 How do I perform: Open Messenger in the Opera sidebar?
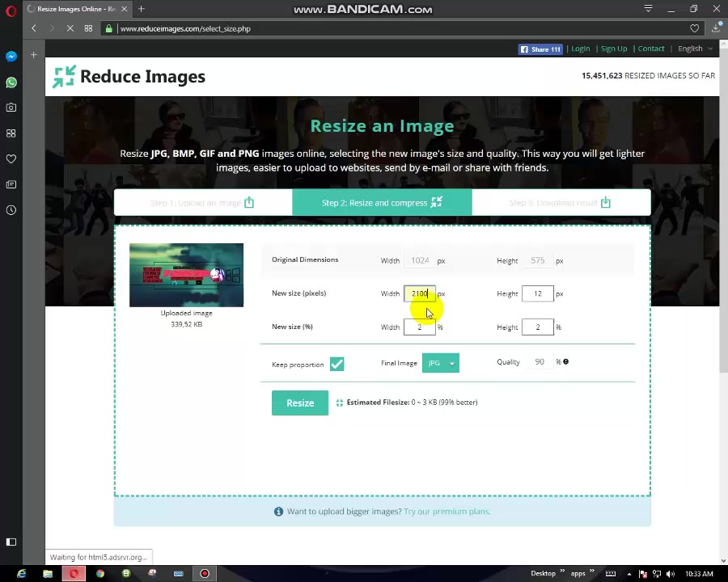(11, 57)
